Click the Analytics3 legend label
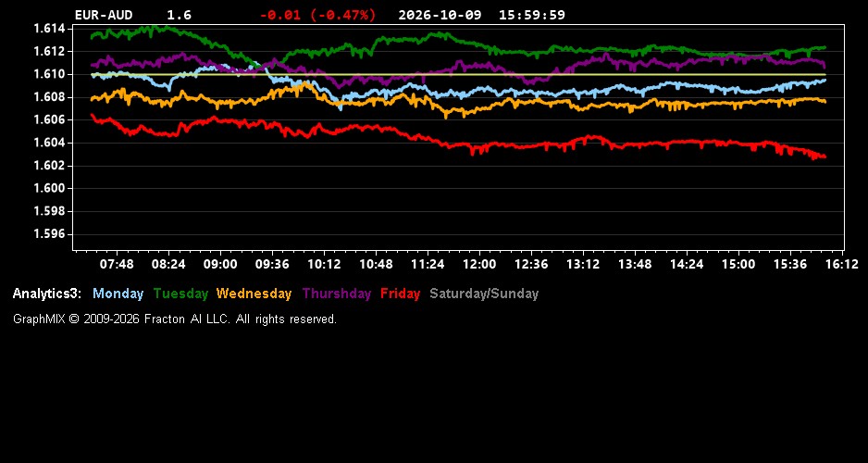Screen dimensions: 868x463 pos(47,294)
